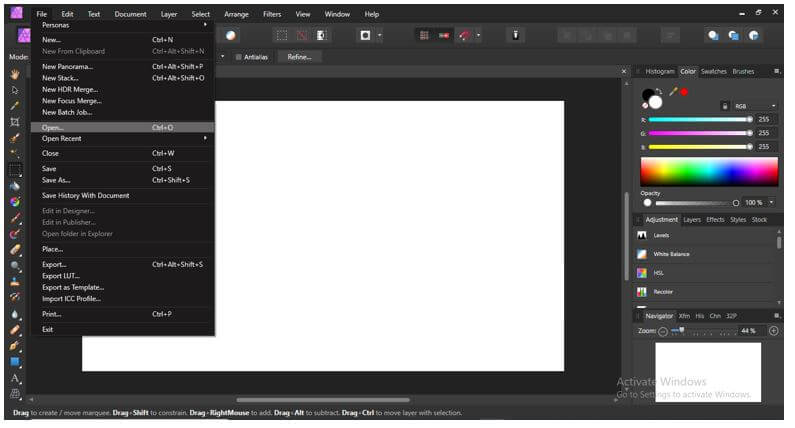The height and width of the screenshot is (428, 795).
Task: Click the Select All marquee toolbar icon
Action: [281, 35]
